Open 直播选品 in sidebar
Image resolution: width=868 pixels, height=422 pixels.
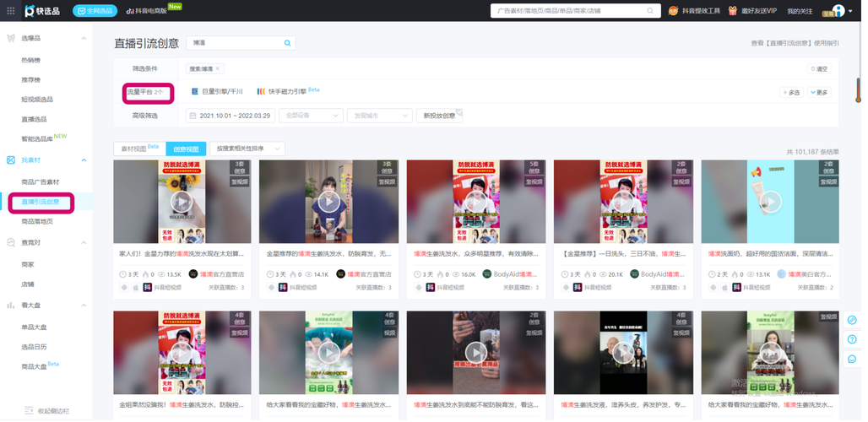(x=34, y=119)
